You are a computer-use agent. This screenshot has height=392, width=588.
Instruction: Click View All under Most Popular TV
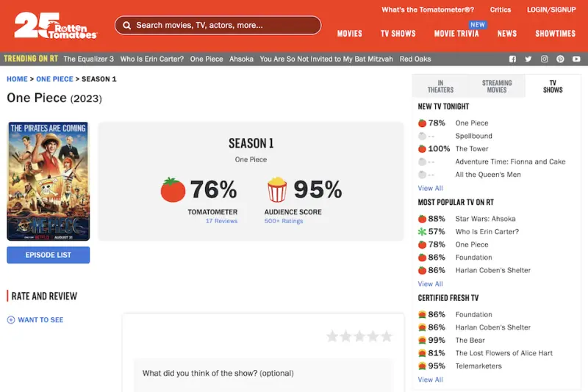click(x=430, y=284)
